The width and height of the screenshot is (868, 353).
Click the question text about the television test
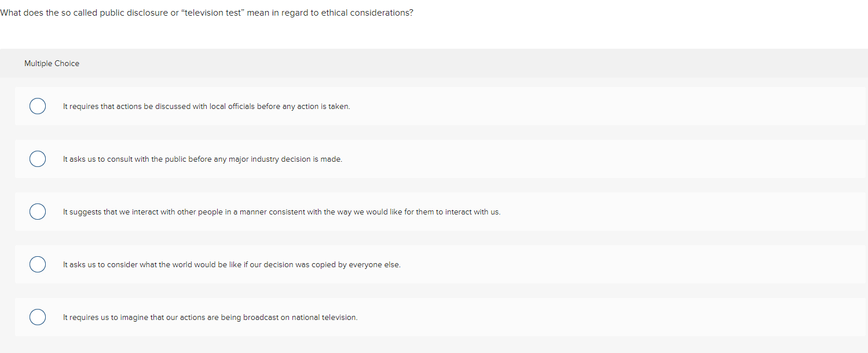click(207, 12)
